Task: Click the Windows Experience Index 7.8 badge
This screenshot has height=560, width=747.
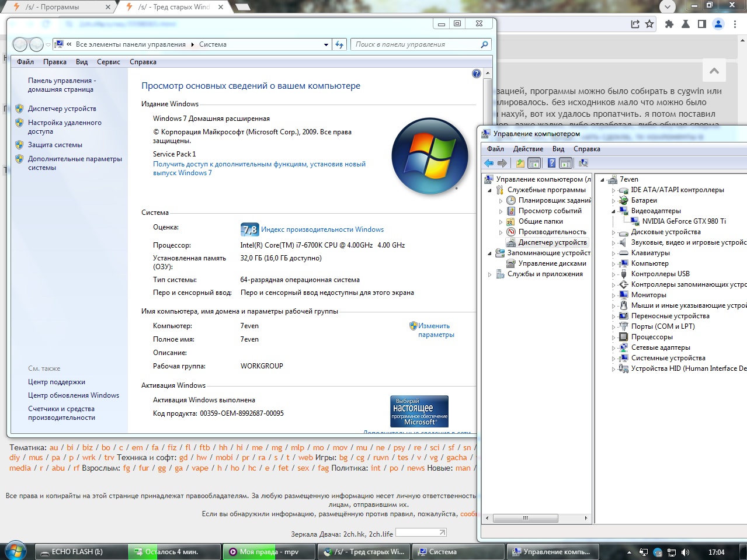Action: point(249,229)
